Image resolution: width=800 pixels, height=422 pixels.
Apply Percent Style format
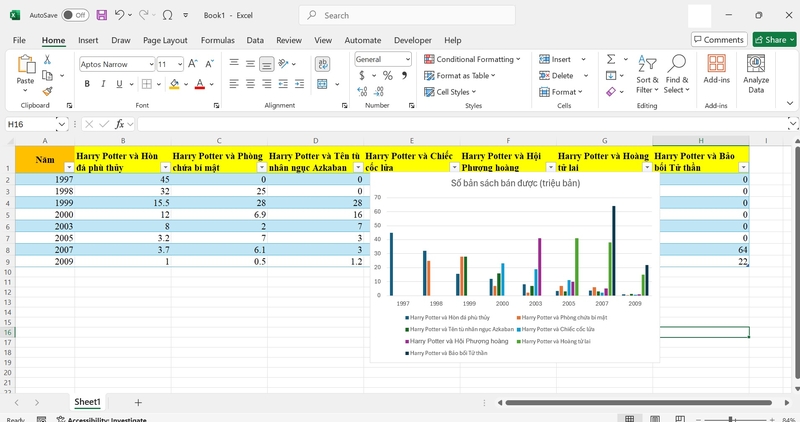[x=388, y=76]
